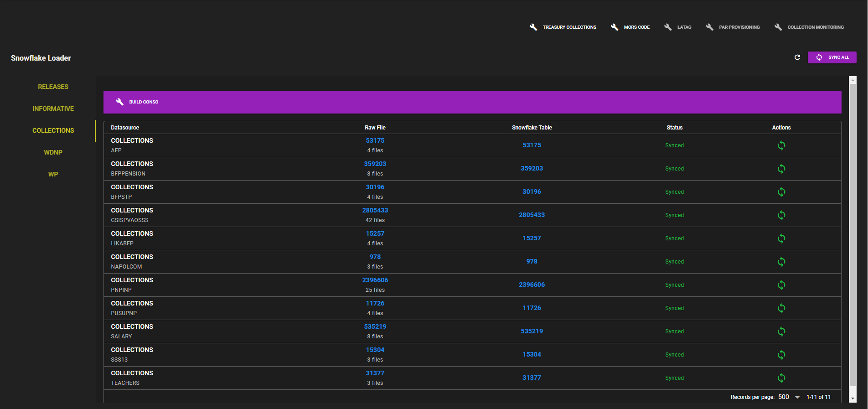Click Snowflake table value 535219
Screen dimensions: 868x409
[532, 331]
